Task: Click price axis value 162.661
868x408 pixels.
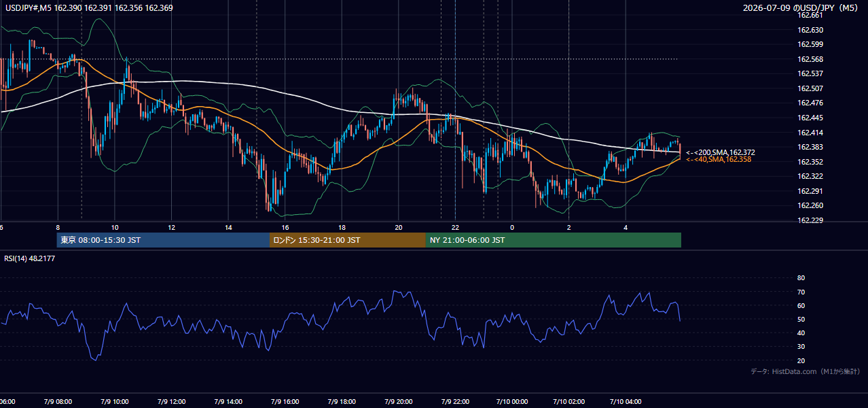Action: tap(812, 15)
